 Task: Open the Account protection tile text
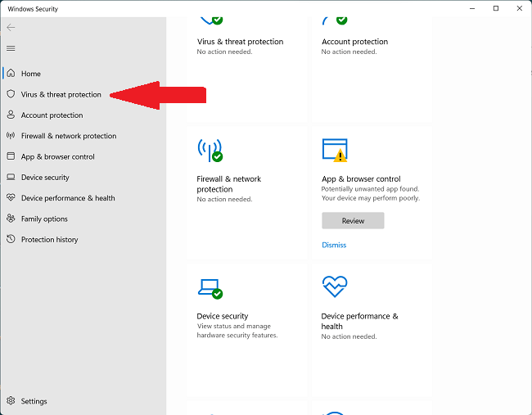click(354, 42)
